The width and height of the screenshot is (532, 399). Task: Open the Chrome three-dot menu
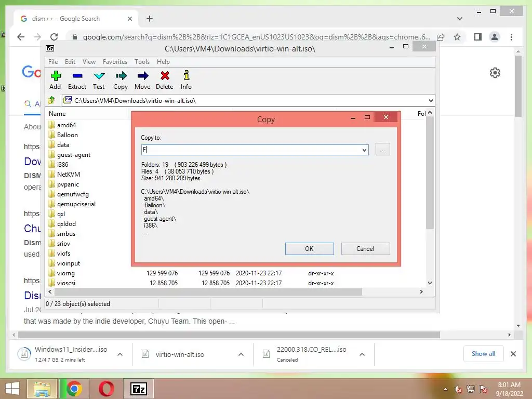pyautogui.click(x=511, y=37)
